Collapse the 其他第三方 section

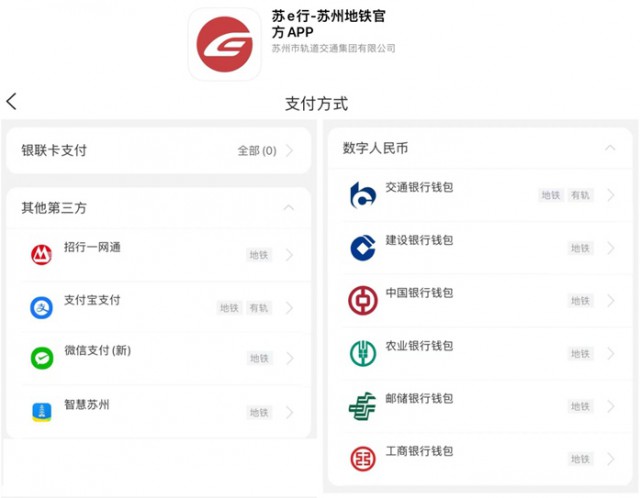click(289, 208)
